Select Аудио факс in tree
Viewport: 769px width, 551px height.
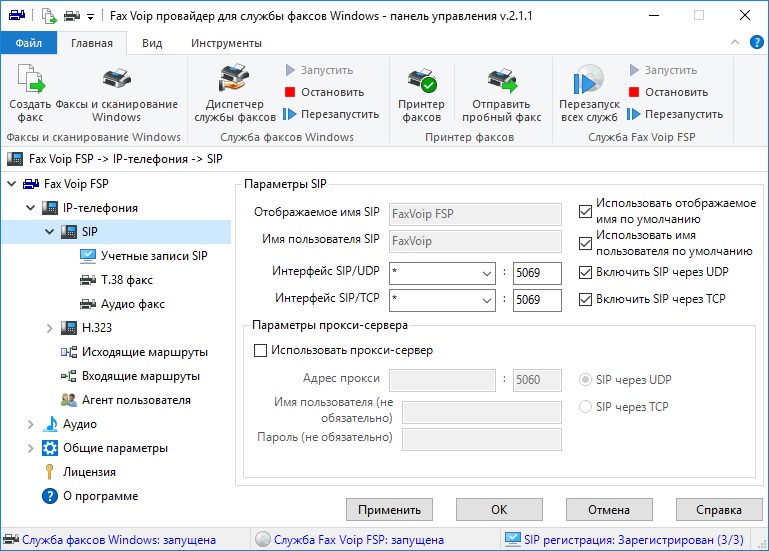122,304
